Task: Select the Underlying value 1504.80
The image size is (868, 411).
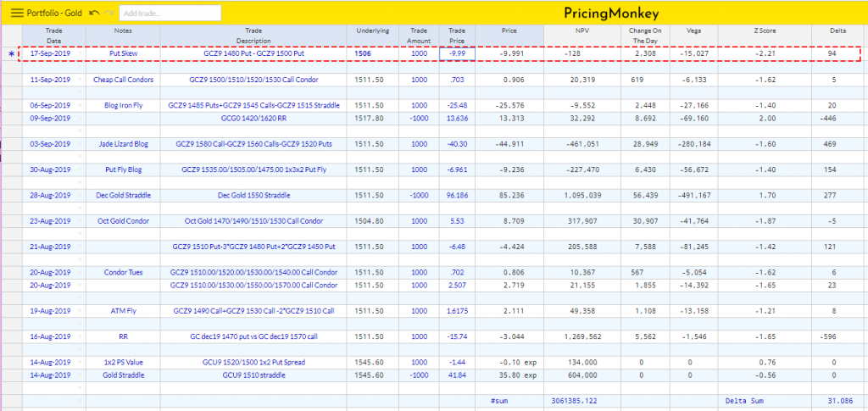Action: pos(373,220)
